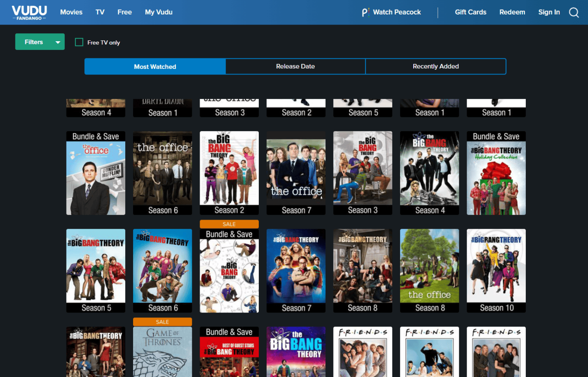
Task: Open The Big Bang Theory Season 10
Action: [496, 270]
